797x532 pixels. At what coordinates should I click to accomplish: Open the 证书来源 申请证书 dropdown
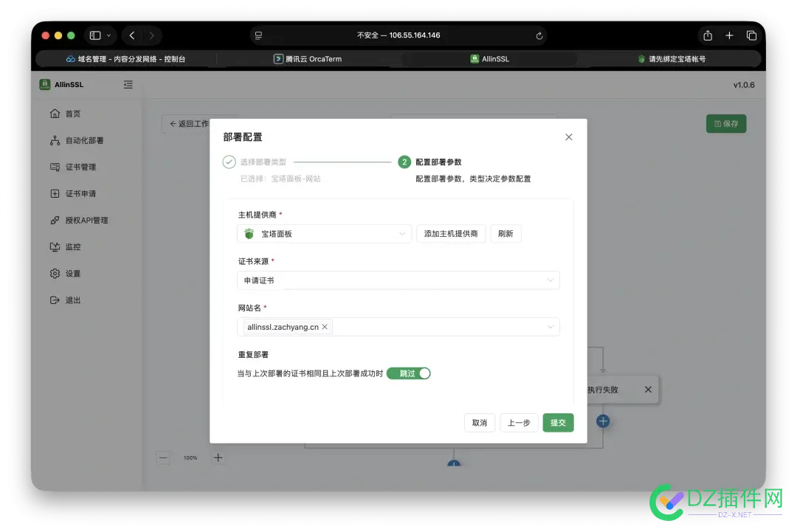coord(398,280)
